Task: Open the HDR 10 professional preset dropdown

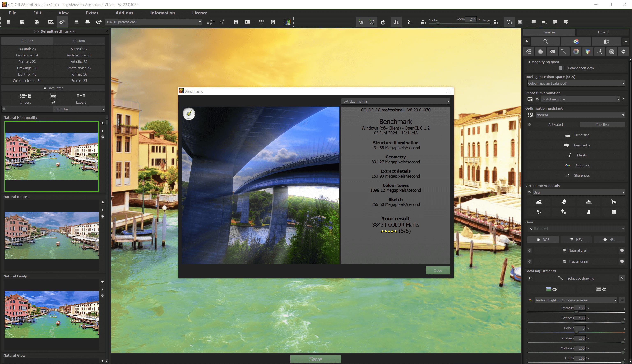Action: click(200, 22)
